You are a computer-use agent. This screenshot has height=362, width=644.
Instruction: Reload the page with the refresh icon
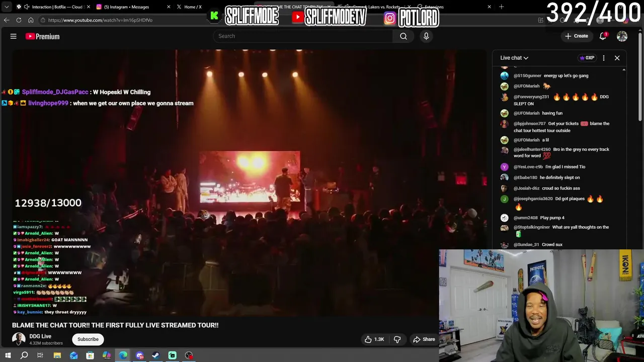19,20
